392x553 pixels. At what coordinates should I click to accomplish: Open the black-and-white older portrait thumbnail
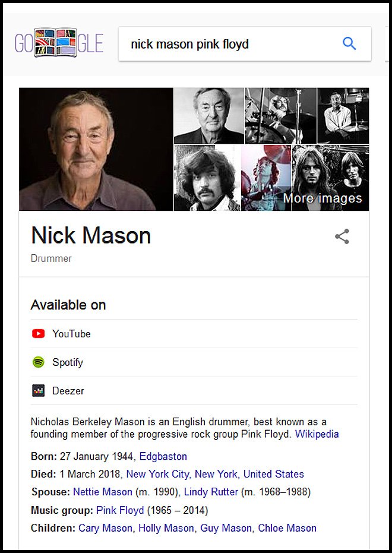point(209,116)
